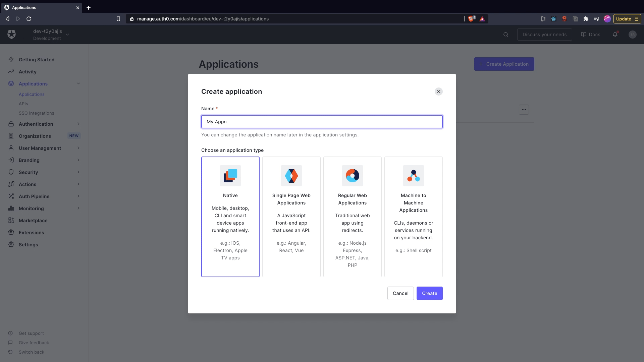Image resolution: width=644 pixels, height=362 pixels.
Task: Open the APIs submenu item
Action: 23,104
